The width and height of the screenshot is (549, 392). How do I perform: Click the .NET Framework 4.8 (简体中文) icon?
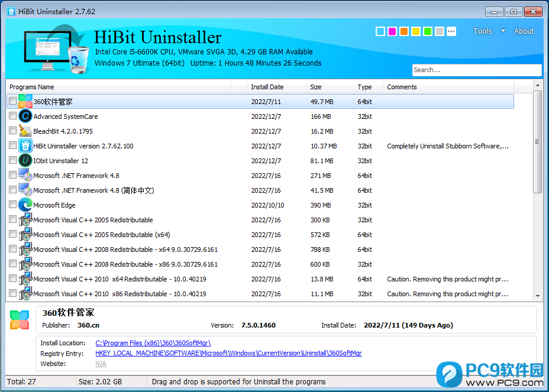[x=25, y=190]
